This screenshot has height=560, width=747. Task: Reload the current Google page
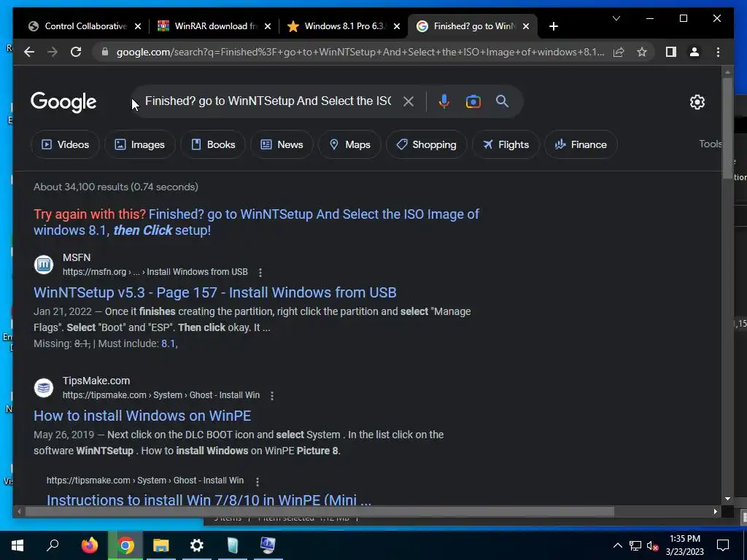point(76,52)
